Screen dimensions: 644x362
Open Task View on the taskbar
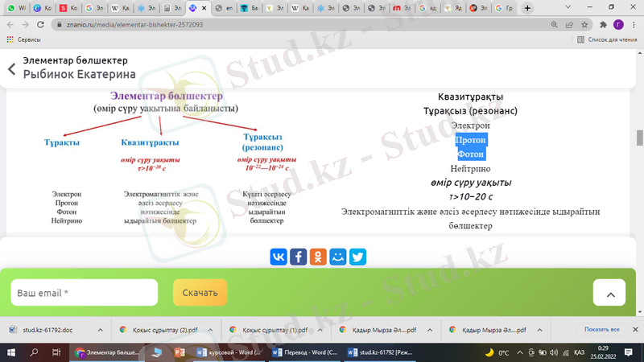pyautogui.click(x=56, y=352)
